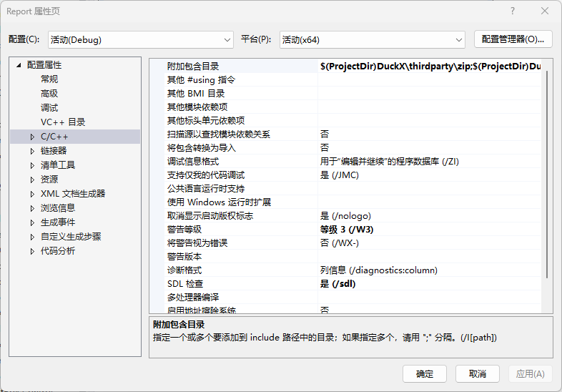Select the 其他模块依赖项 property row
Viewport: 562px width, 392px height.
click(353, 107)
